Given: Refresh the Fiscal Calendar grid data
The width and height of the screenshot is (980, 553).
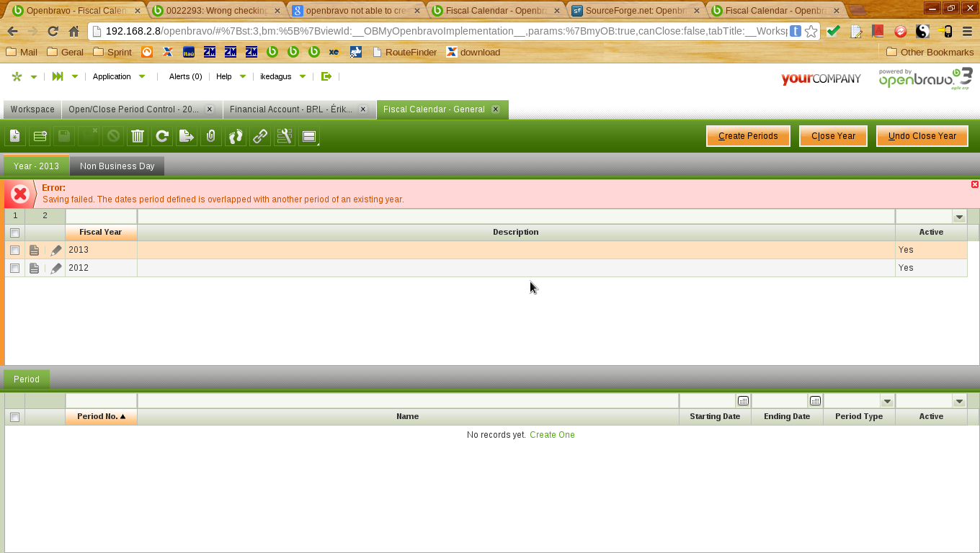Looking at the screenshot, I should pyautogui.click(x=162, y=136).
